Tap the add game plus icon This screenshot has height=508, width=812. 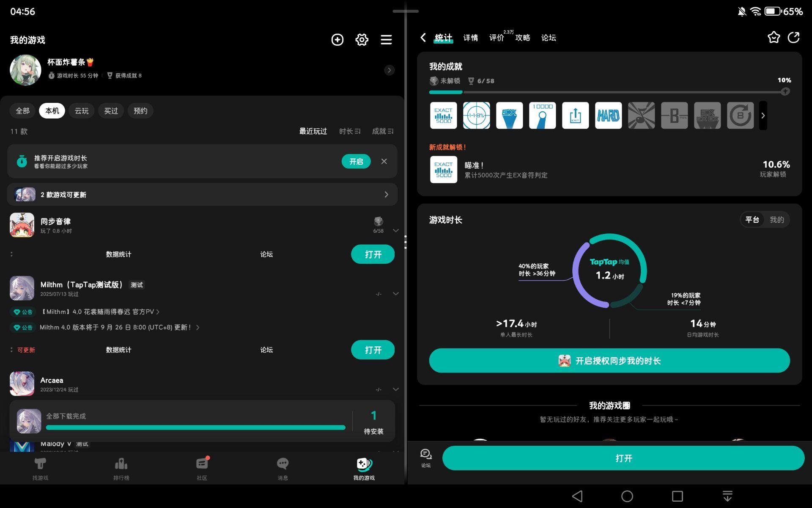[x=337, y=40]
